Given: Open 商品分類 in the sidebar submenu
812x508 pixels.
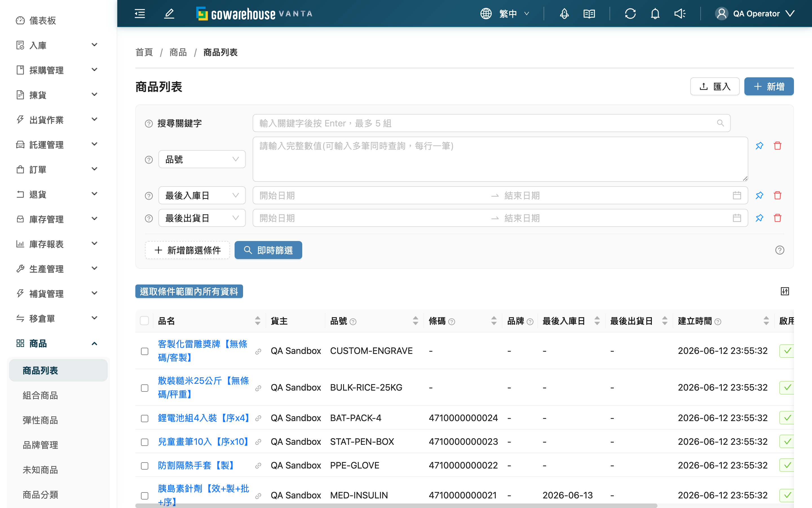Looking at the screenshot, I should [40, 494].
